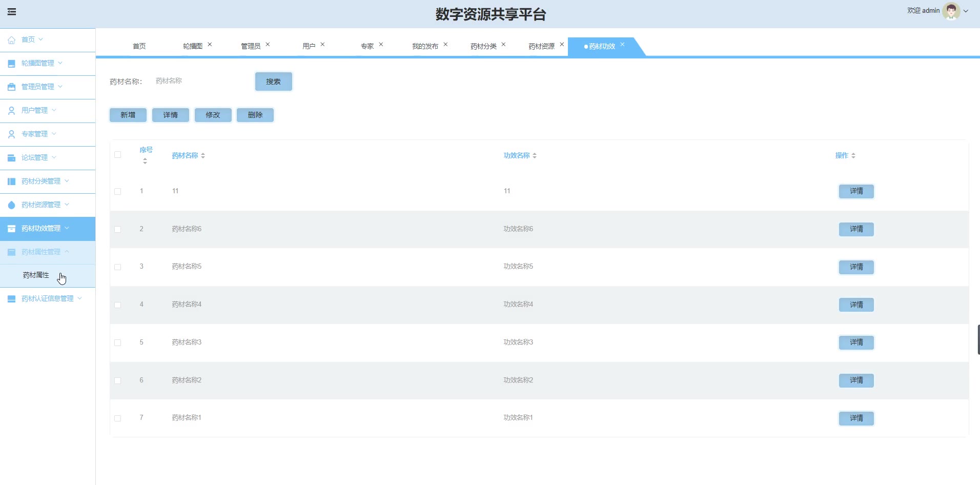Switch to the 药材资源 tab
The height and width of the screenshot is (485, 980).
point(541,46)
